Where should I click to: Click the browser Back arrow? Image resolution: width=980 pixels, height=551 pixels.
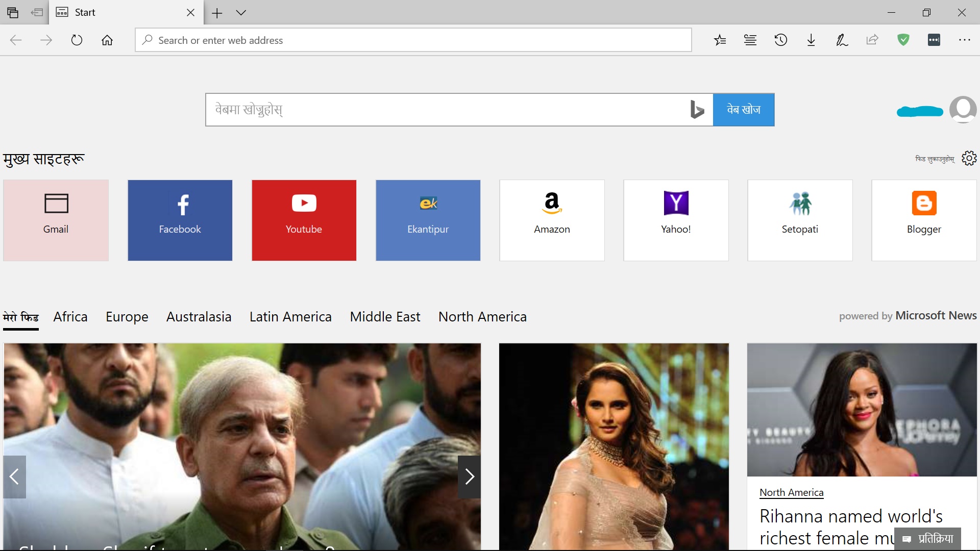(16, 40)
